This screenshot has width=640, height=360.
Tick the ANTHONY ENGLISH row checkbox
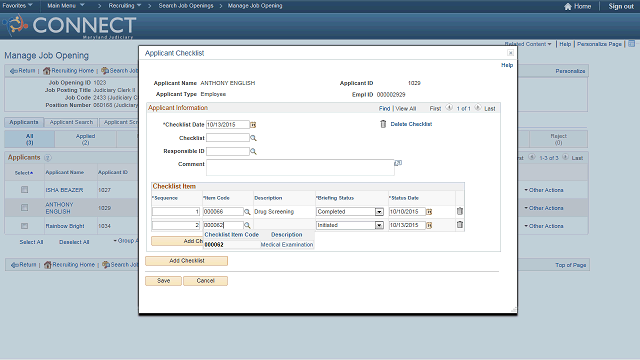(x=24, y=208)
